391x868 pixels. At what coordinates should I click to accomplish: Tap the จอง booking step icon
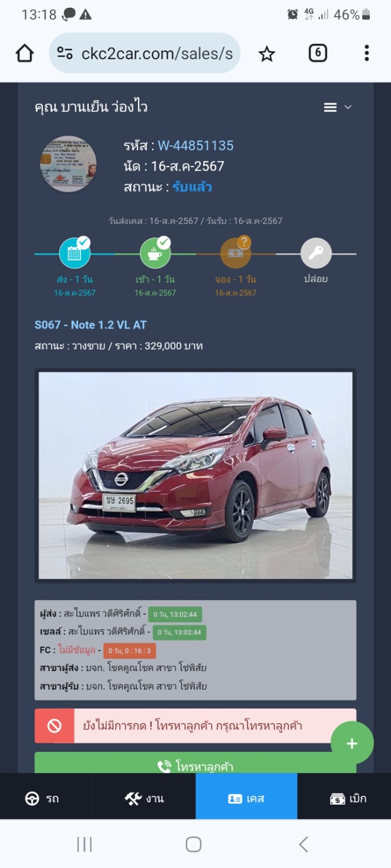click(x=235, y=253)
